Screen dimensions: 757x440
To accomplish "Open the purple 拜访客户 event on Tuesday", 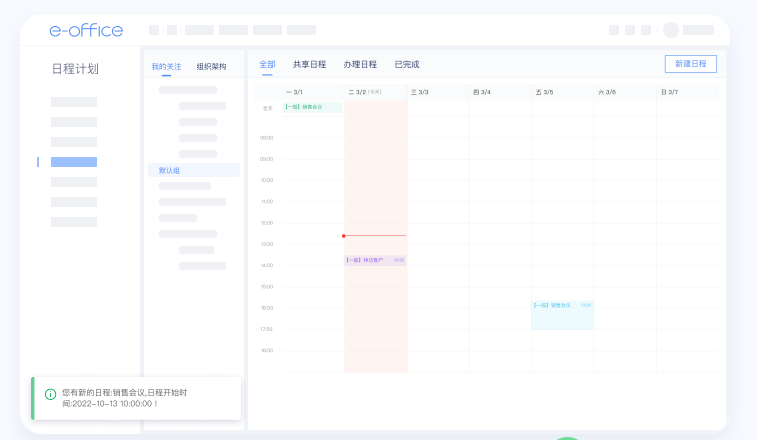I will pos(375,260).
